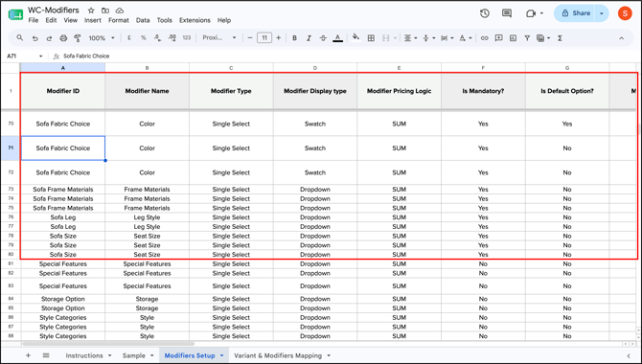Open the comments panel icon

[507, 13]
